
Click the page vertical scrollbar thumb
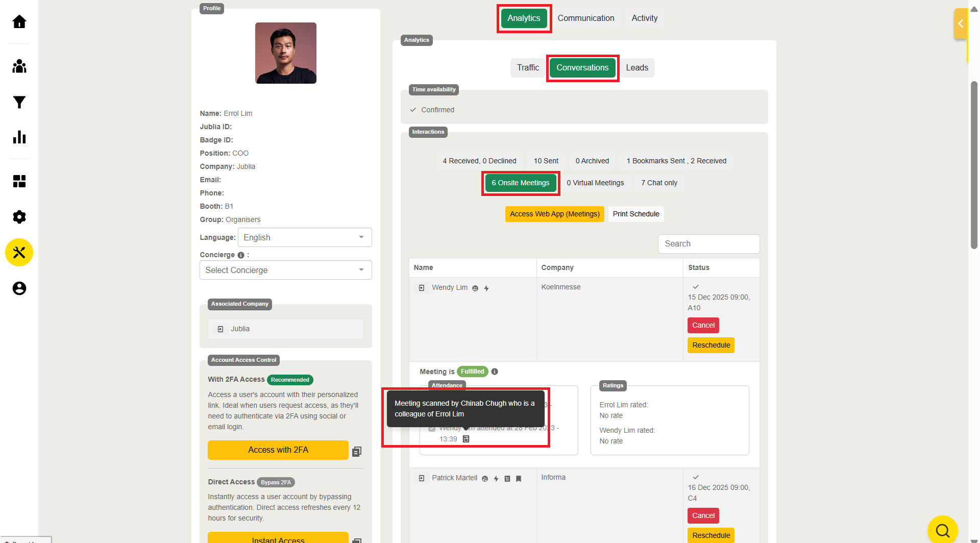click(974, 164)
